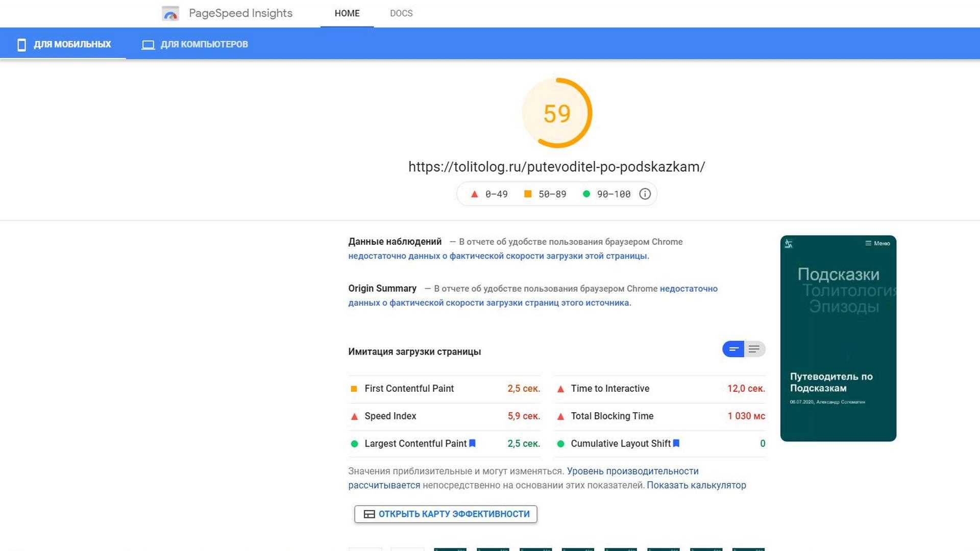This screenshot has width=980, height=551.
Task: Click the Total Blocking Time label
Action: 612,416
